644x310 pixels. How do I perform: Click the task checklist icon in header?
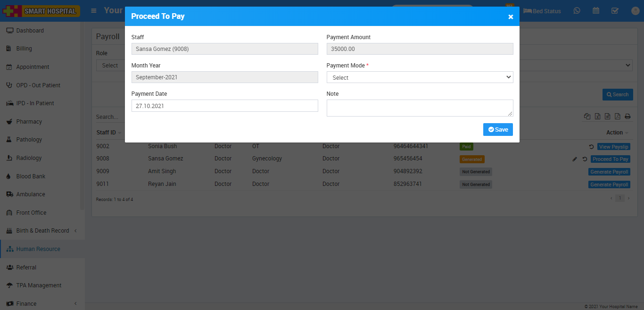[x=615, y=11]
